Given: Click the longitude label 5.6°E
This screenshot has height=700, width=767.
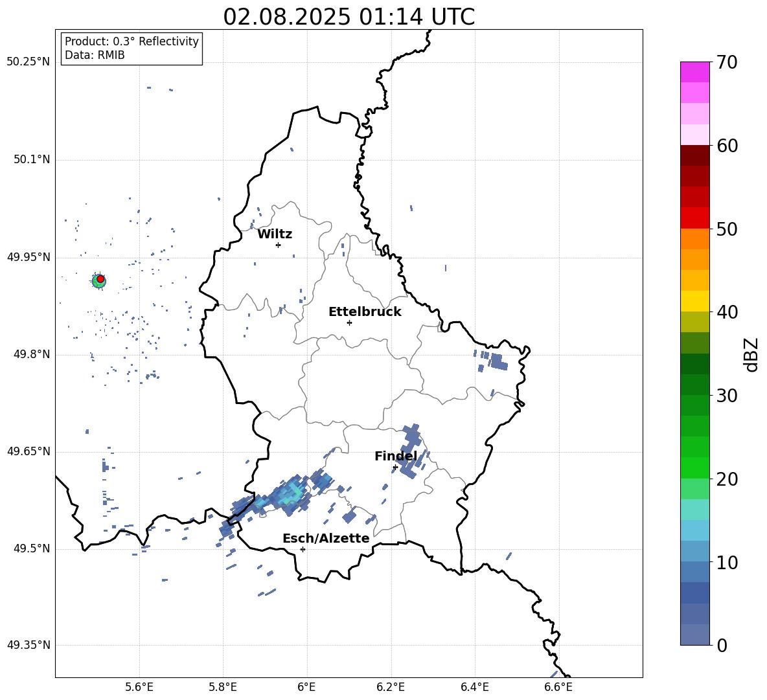Looking at the screenshot, I should coord(139,687).
